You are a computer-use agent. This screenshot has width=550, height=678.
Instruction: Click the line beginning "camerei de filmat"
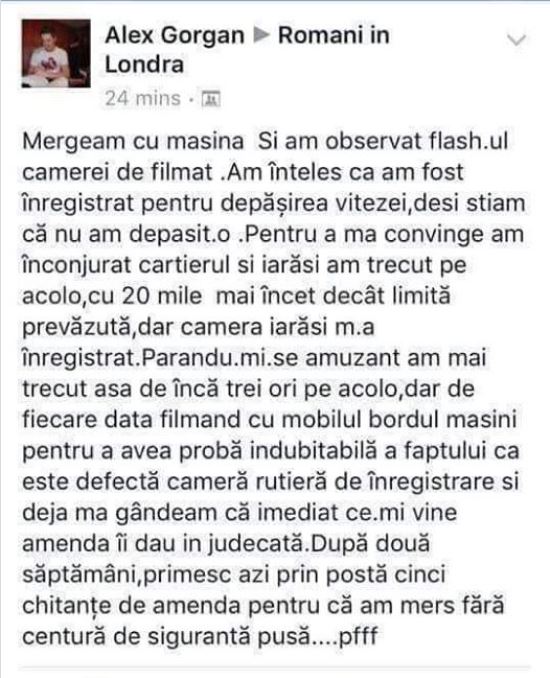coord(243,172)
